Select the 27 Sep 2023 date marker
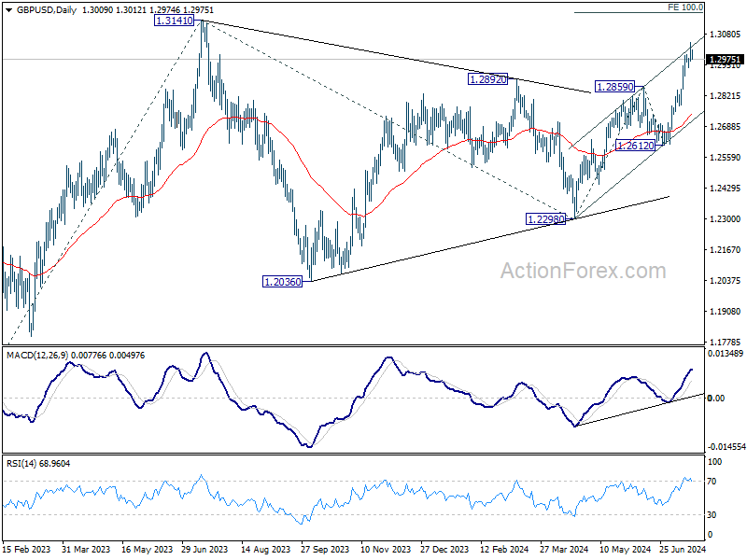Screen dimensions: 747x560 pyautogui.click(x=325, y=549)
